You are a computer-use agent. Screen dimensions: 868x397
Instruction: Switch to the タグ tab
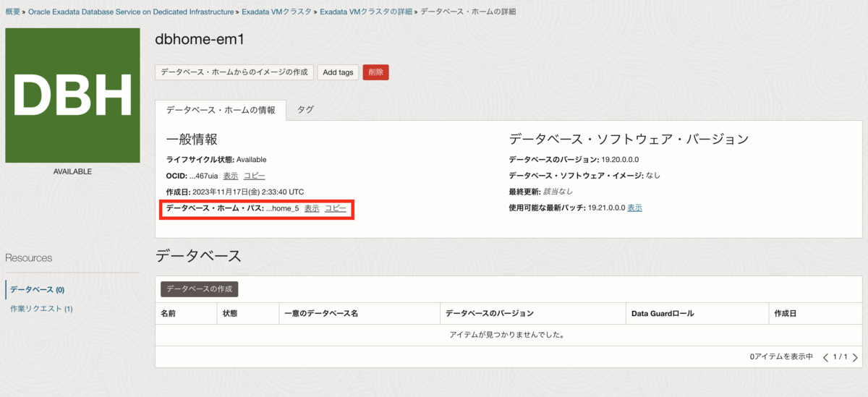click(305, 110)
